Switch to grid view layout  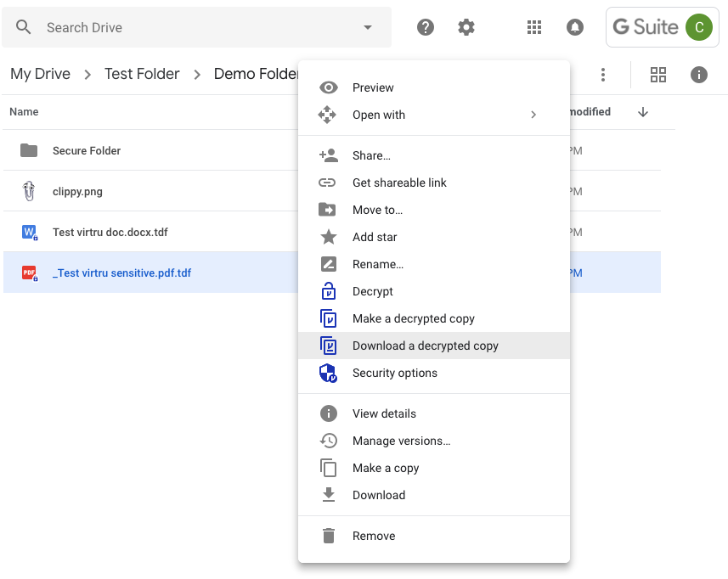pyautogui.click(x=657, y=75)
